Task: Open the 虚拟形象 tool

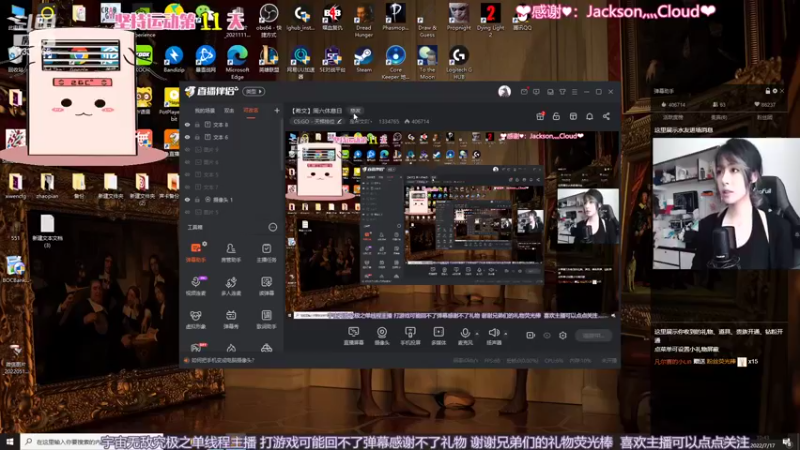Action: [x=196, y=319]
